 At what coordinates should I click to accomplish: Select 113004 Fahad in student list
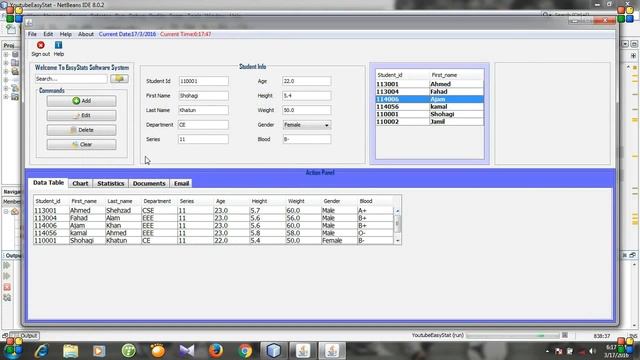click(429, 92)
